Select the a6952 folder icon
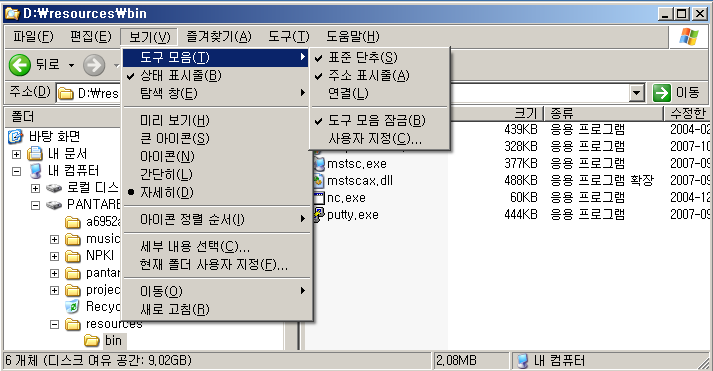 (73, 222)
